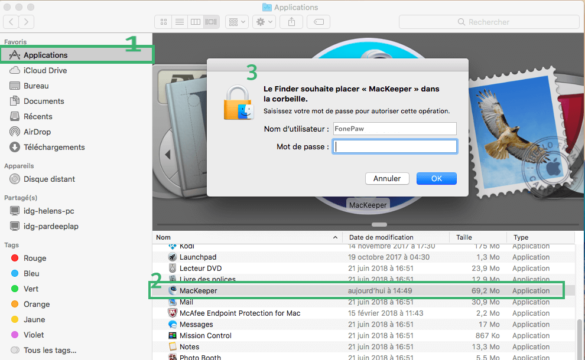The image size is (585, 360).
Task: Click the red Rouge tag dot
Action: [x=15, y=258]
